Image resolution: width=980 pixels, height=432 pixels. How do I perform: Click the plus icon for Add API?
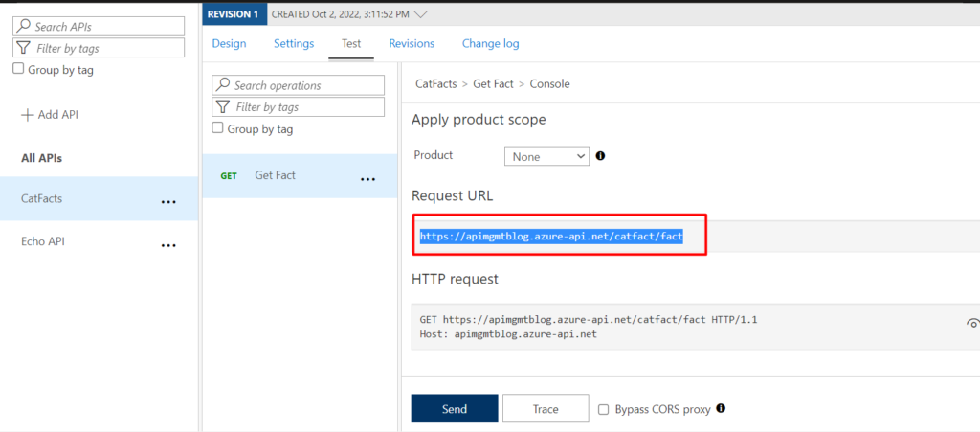28,115
